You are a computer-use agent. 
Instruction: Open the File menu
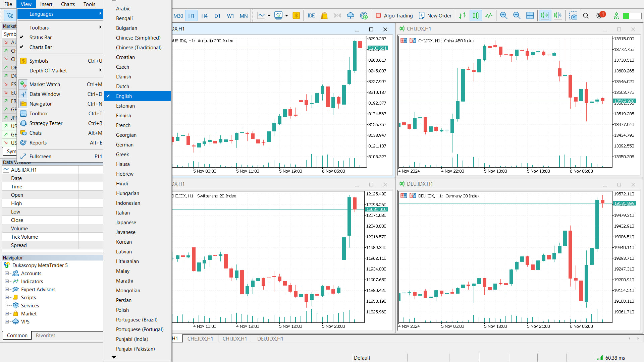click(8, 4)
